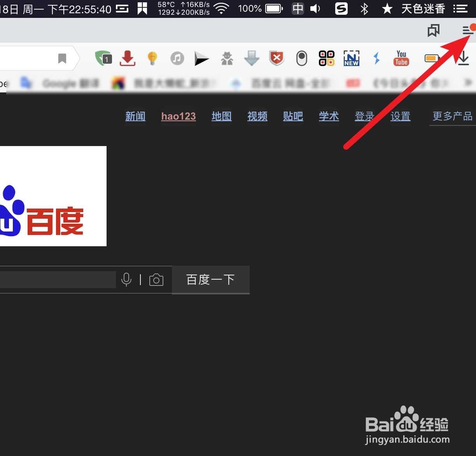Screen dimensions: 476x456
Task: Expand the 更多产品 menu
Action: click(x=452, y=116)
